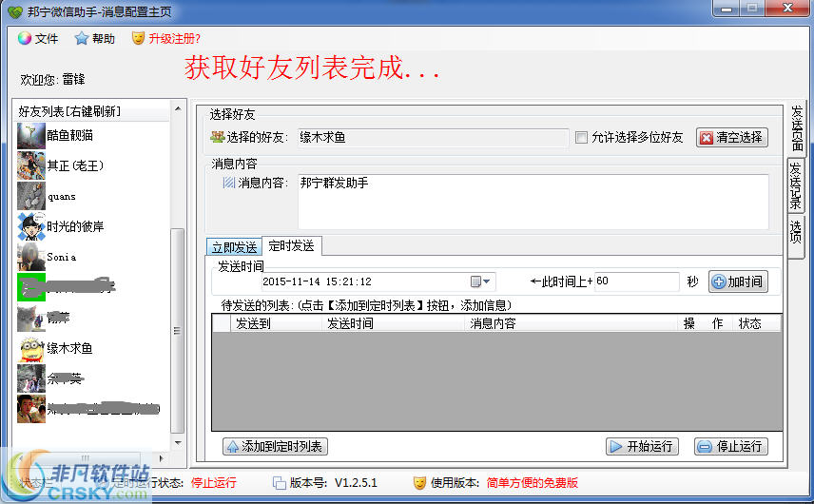Image resolution: width=814 pixels, height=504 pixels.
Task: Switch to the 立即发送 tab
Action: tap(234, 247)
